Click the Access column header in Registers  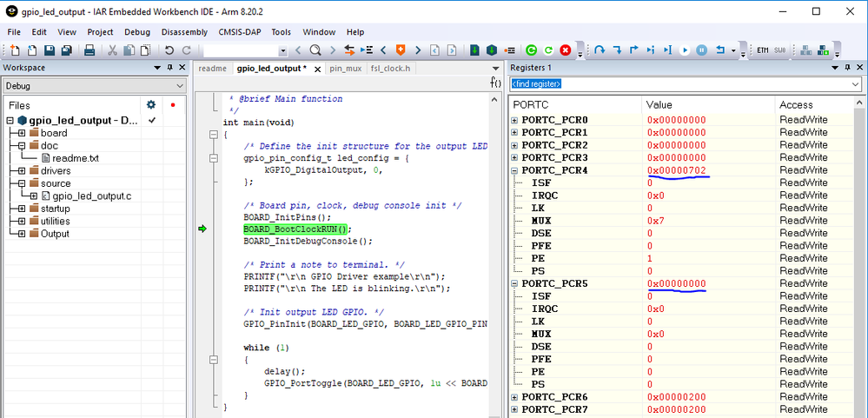tap(796, 104)
